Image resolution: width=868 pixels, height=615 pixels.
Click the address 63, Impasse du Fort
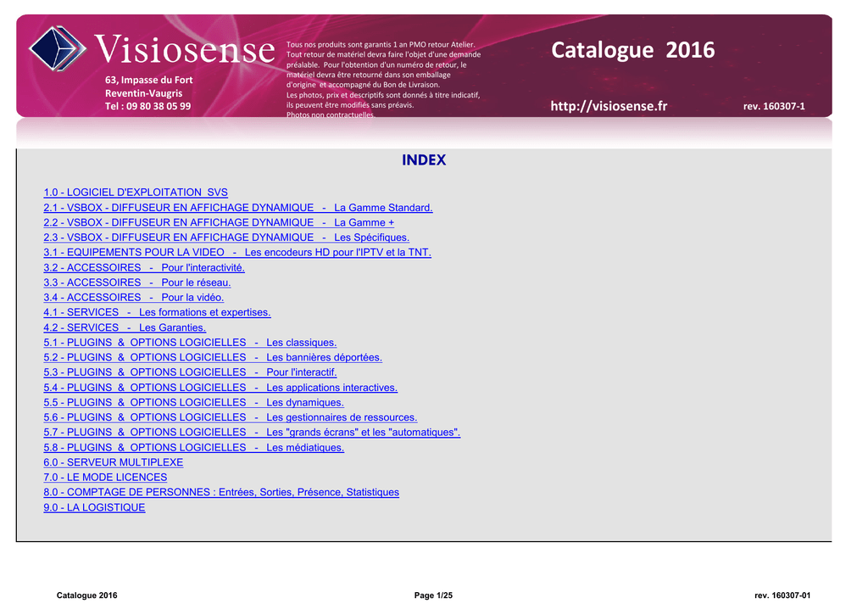pos(149,80)
